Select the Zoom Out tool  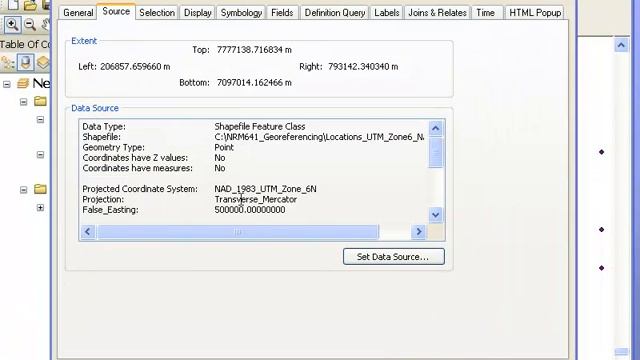coord(30,25)
